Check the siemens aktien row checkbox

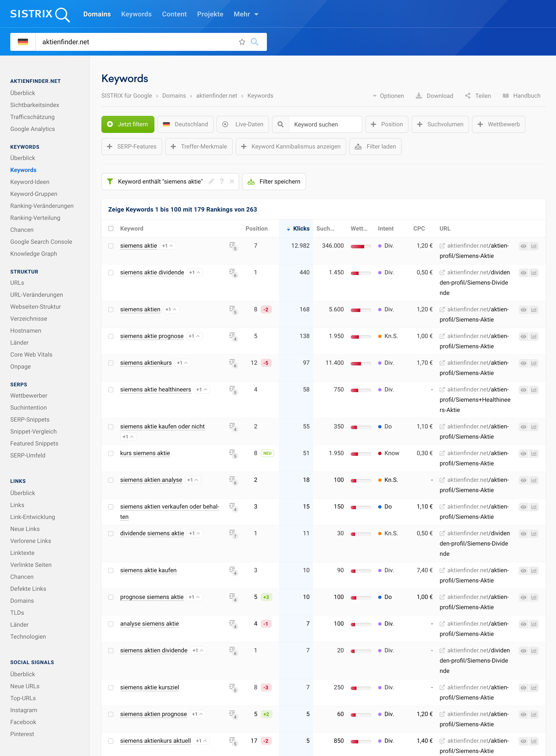coord(111,309)
